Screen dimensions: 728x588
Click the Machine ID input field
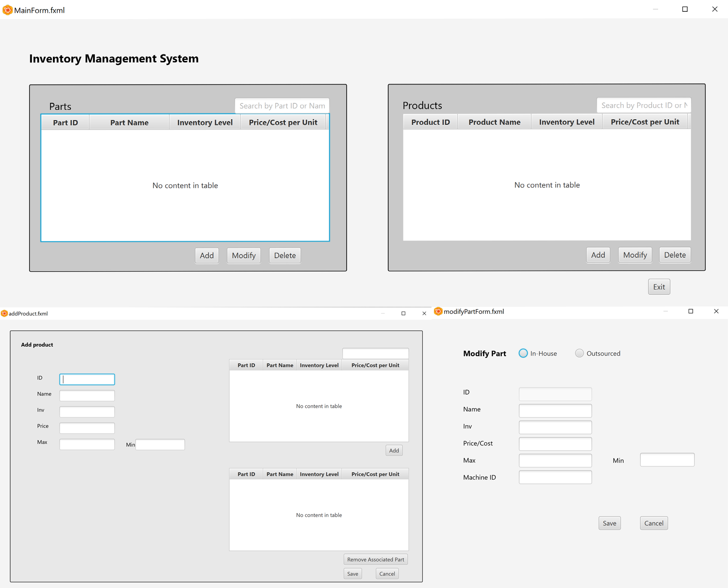[555, 477]
